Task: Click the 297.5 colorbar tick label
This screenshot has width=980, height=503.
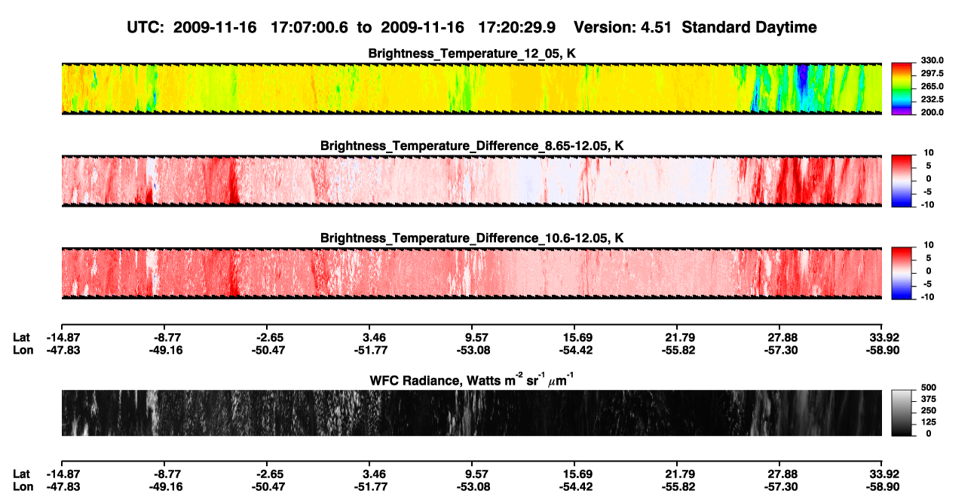Action: [932, 74]
